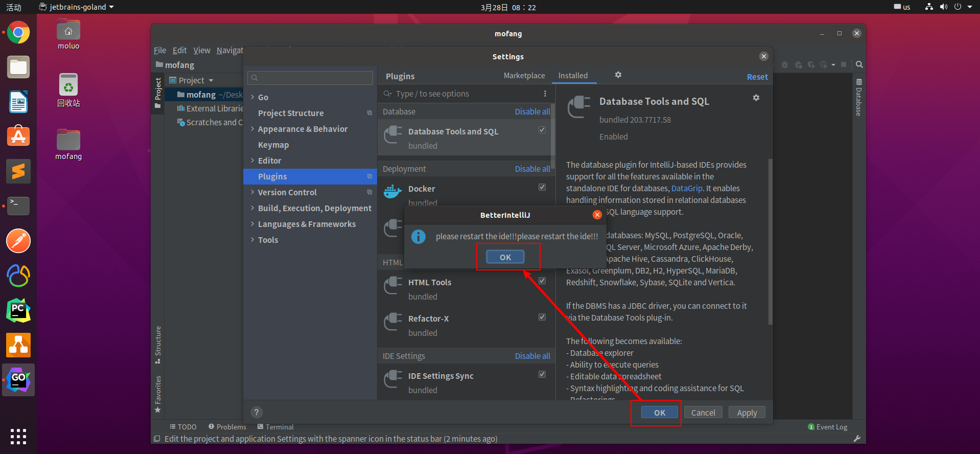Viewport: 980px width, 454px height.
Task: Expand Languages & Frameworks settings
Action: click(x=252, y=223)
